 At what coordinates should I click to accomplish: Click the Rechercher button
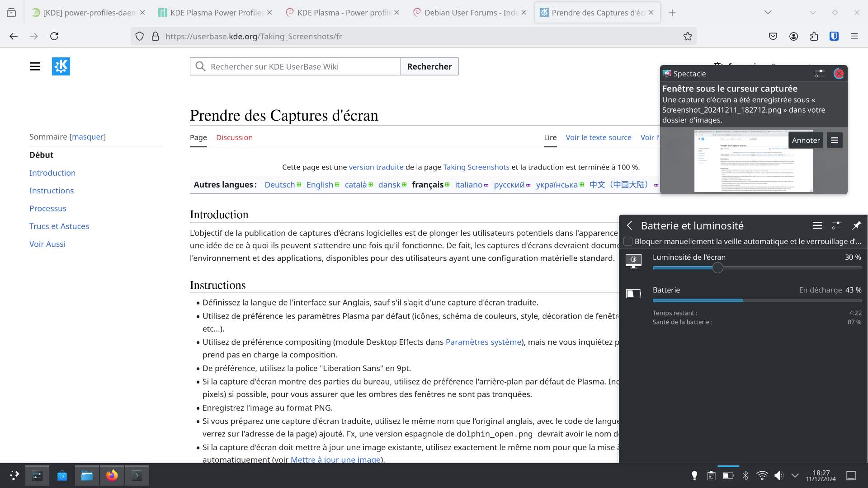pos(429,66)
